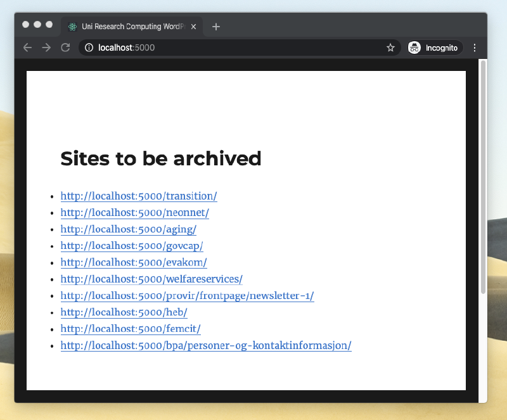This screenshot has width=507, height=420.
Task: Open the provir newsletter frontpage link
Action: click(187, 296)
